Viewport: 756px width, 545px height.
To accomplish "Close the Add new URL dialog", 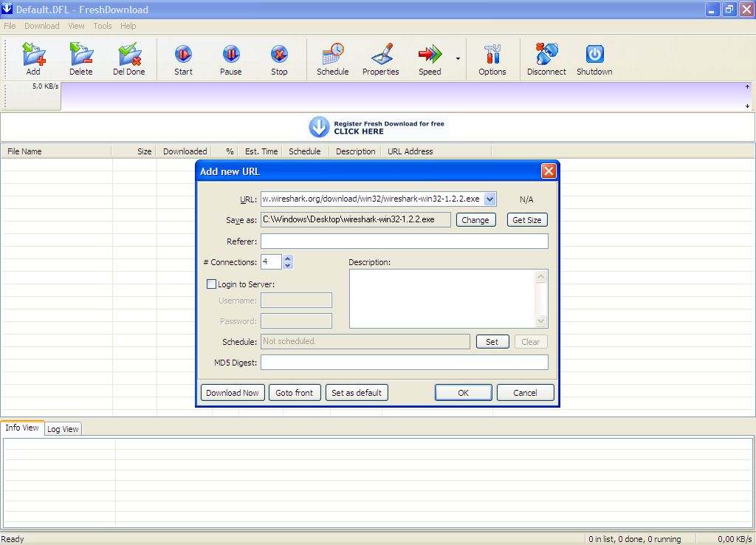I will [x=549, y=171].
